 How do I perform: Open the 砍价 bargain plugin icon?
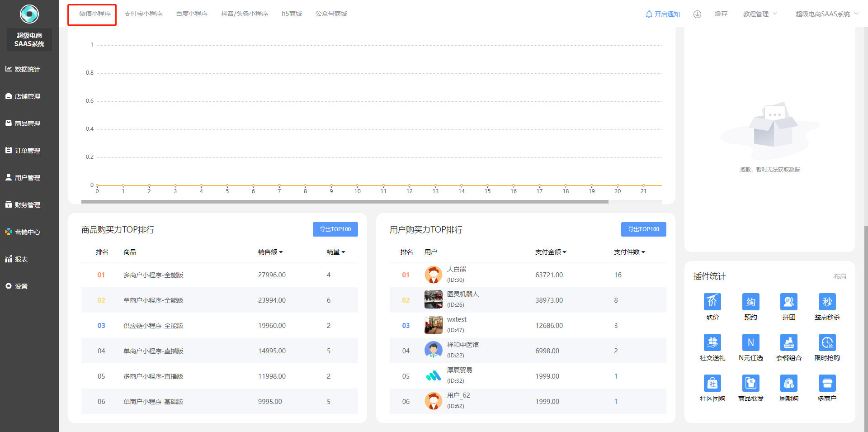(712, 302)
